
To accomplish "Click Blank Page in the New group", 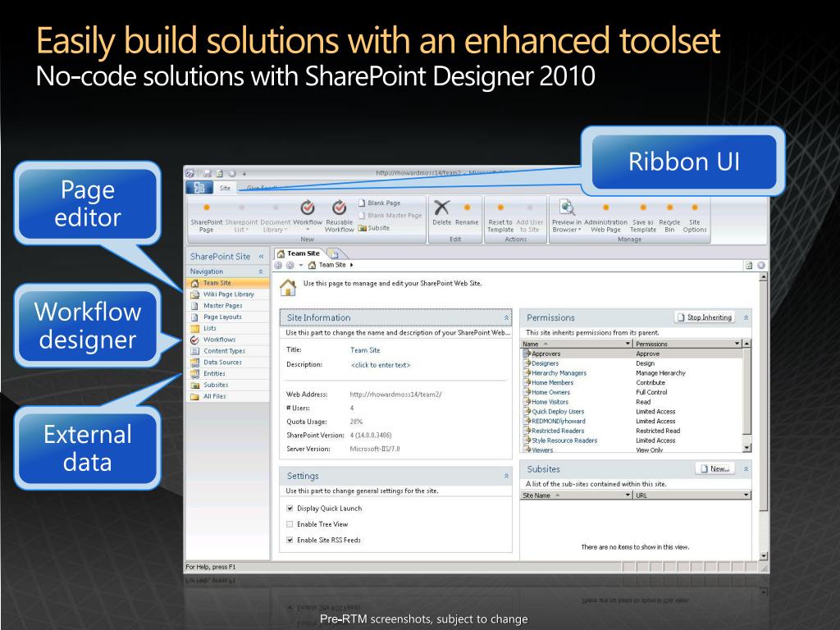I will pyautogui.click(x=379, y=203).
